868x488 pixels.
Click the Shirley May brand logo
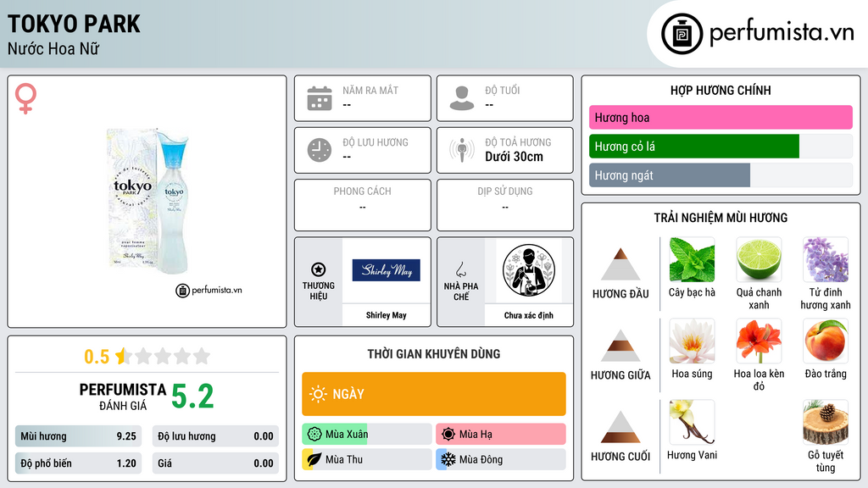point(387,270)
